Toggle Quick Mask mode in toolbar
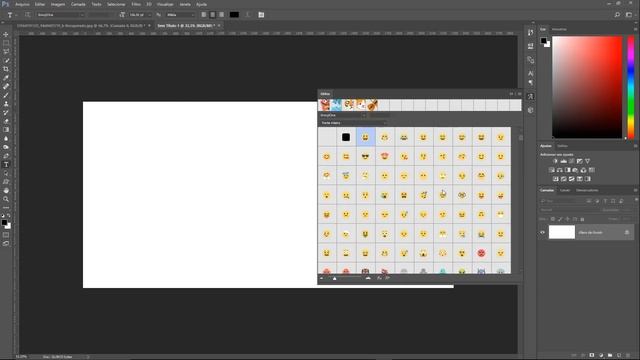640x360 pixels. click(x=6, y=235)
